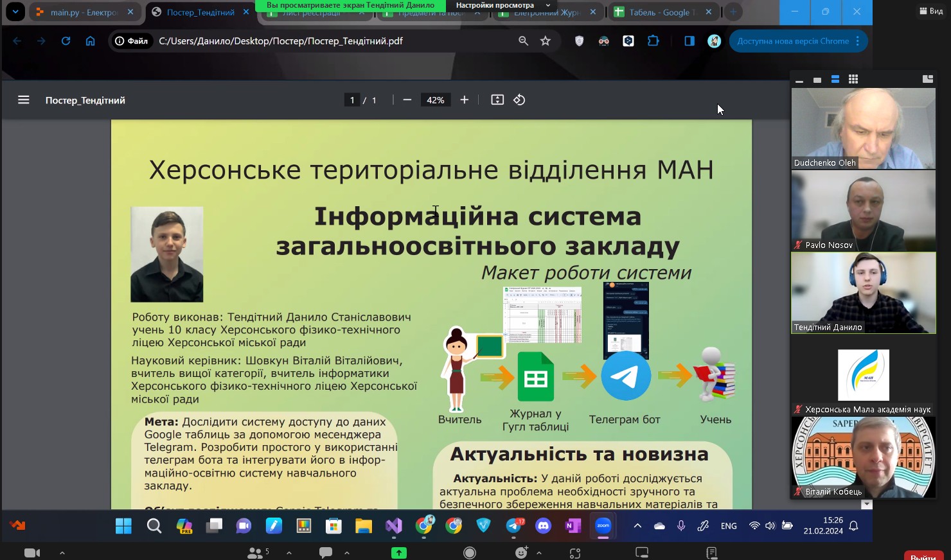Click the green Share Screen button
The width and height of the screenshot is (951, 560).
[399, 553]
